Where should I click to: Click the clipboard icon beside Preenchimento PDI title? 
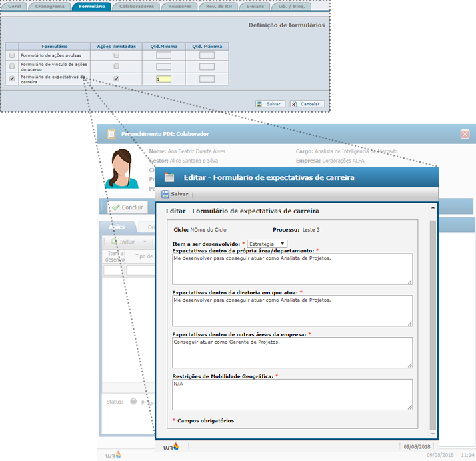click(x=111, y=133)
